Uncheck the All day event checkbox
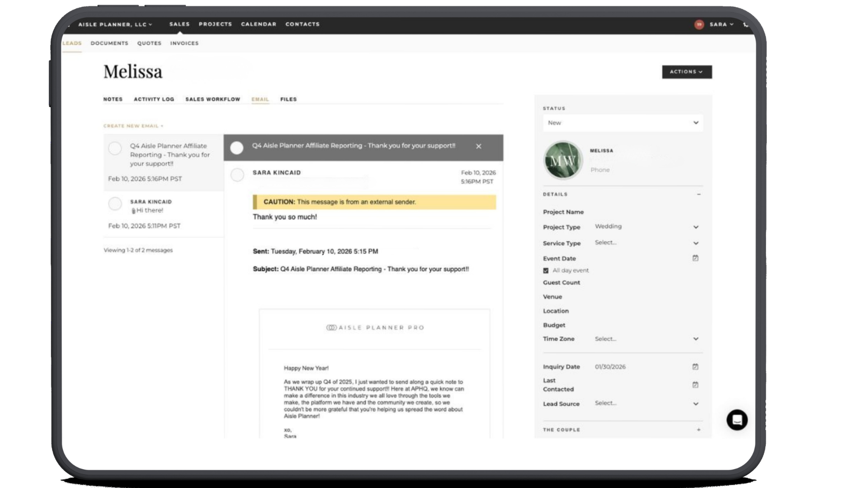Screen dimensions: 868x488 coord(546,270)
